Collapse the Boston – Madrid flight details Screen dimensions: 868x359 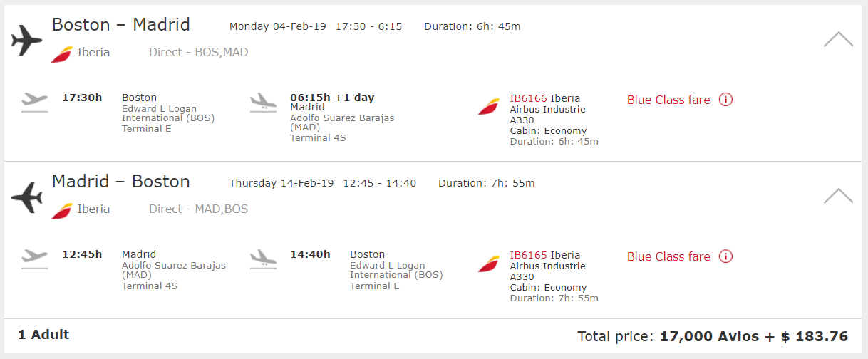coord(837,40)
